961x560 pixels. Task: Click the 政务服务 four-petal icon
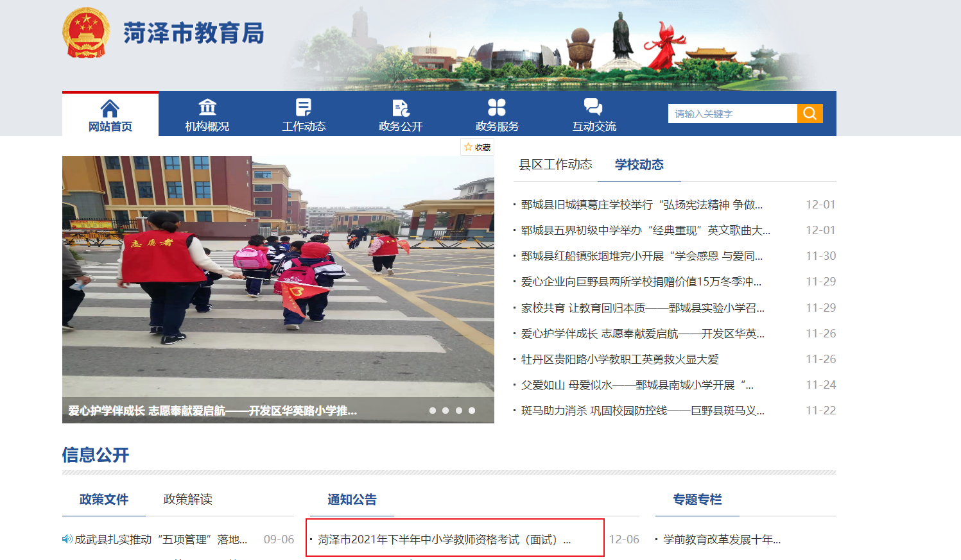(497, 107)
